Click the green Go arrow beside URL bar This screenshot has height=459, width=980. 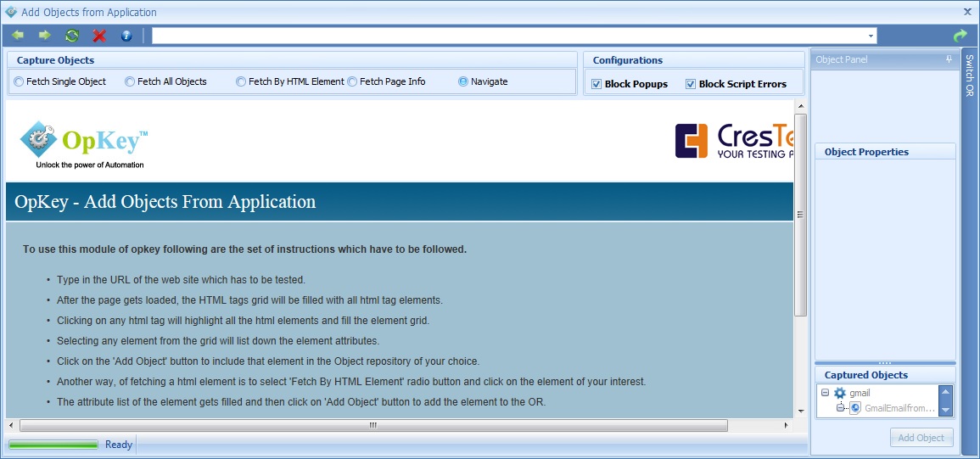[960, 36]
